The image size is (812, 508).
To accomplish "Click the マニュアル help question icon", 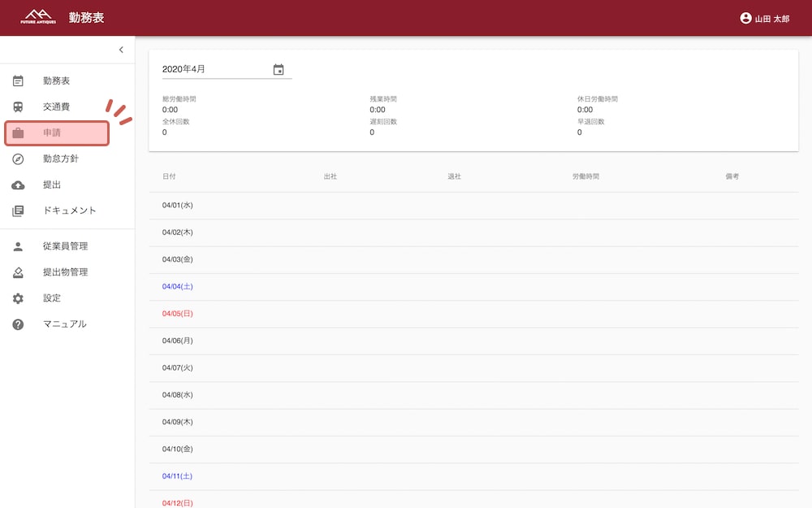I will tap(18, 324).
